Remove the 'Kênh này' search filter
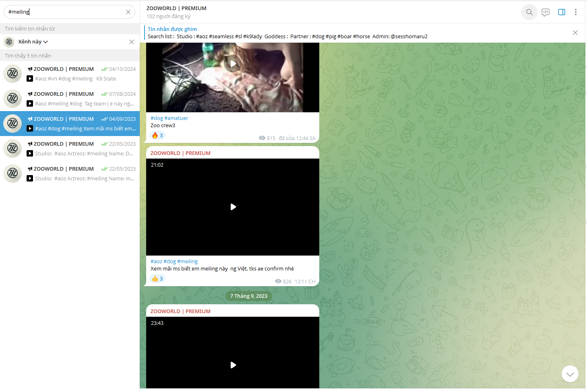Screen dimensions: 587x392 coord(131,42)
